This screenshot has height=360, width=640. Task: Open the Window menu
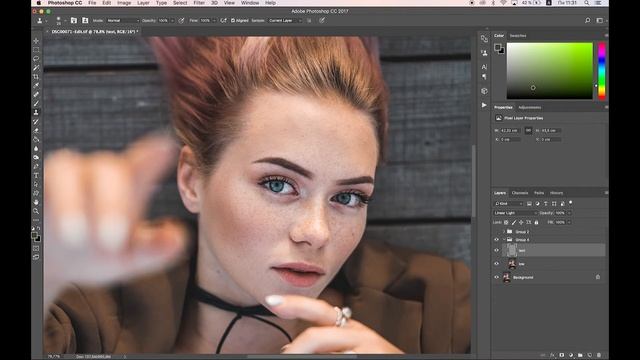250,3
